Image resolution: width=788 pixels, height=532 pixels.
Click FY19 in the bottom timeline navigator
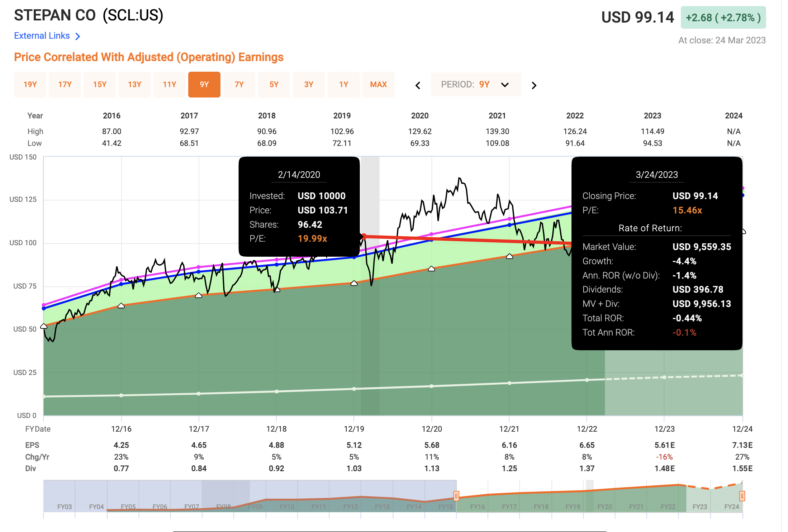pyautogui.click(x=573, y=507)
